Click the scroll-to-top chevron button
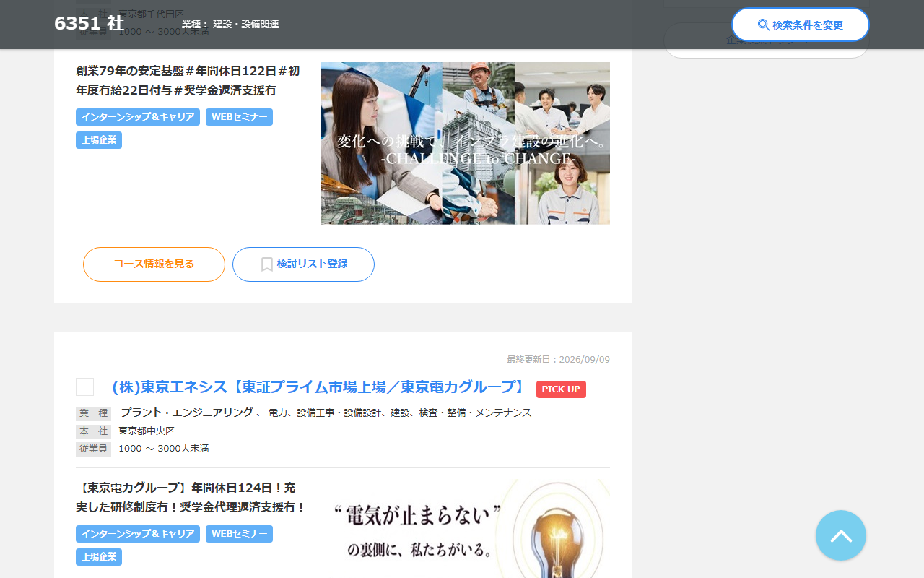924x578 pixels. point(841,535)
